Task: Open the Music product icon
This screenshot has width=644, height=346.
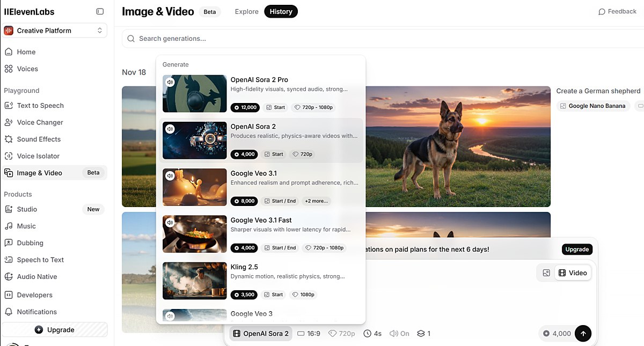Action: [x=9, y=226]
